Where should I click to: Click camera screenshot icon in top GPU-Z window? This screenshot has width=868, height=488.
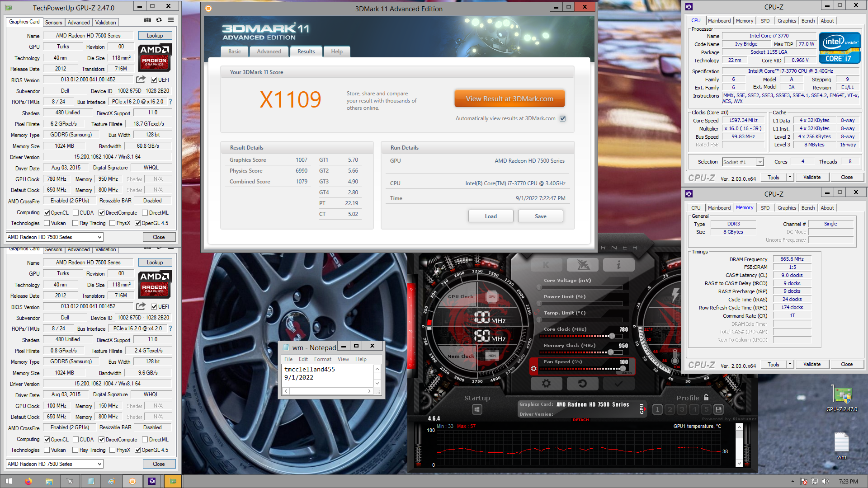tap(147, 20)
